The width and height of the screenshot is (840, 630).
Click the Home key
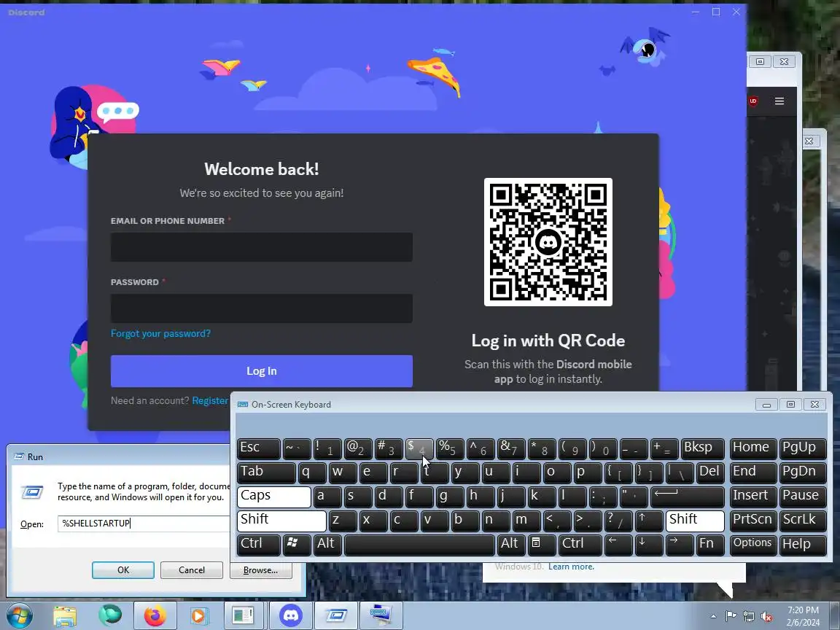[752, 448]
